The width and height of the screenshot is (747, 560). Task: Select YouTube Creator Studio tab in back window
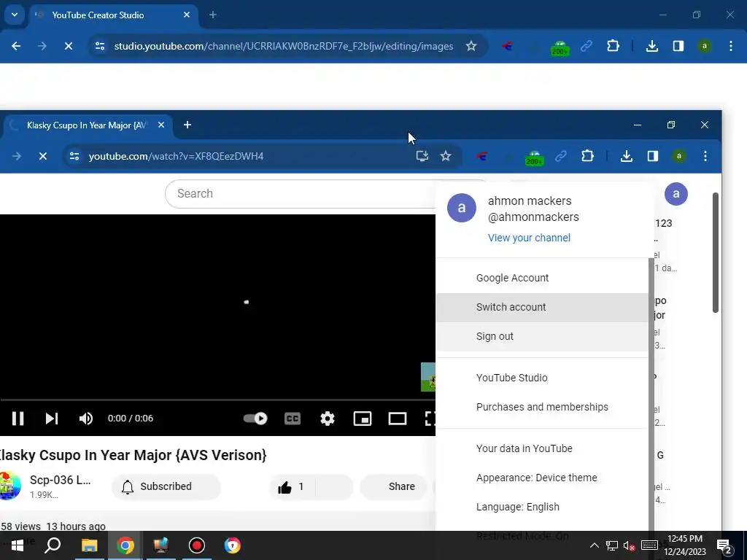[x=113, y=15]
